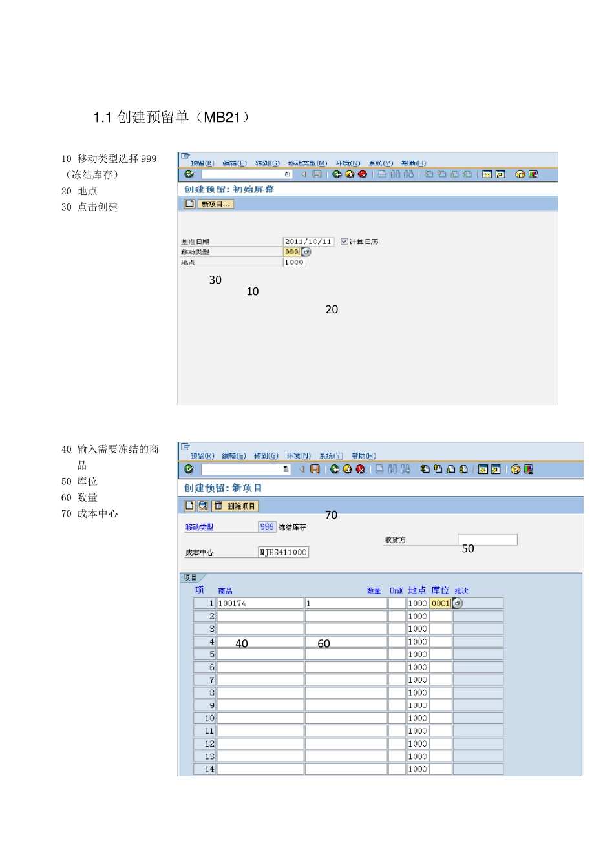Click 库位 cell showing 0001
The height and width of the screenshot is (868, 614).
click(441, 603)
